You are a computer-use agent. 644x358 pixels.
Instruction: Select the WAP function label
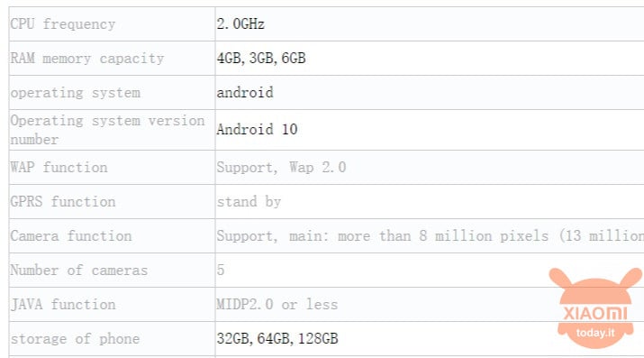pos(59,168)
